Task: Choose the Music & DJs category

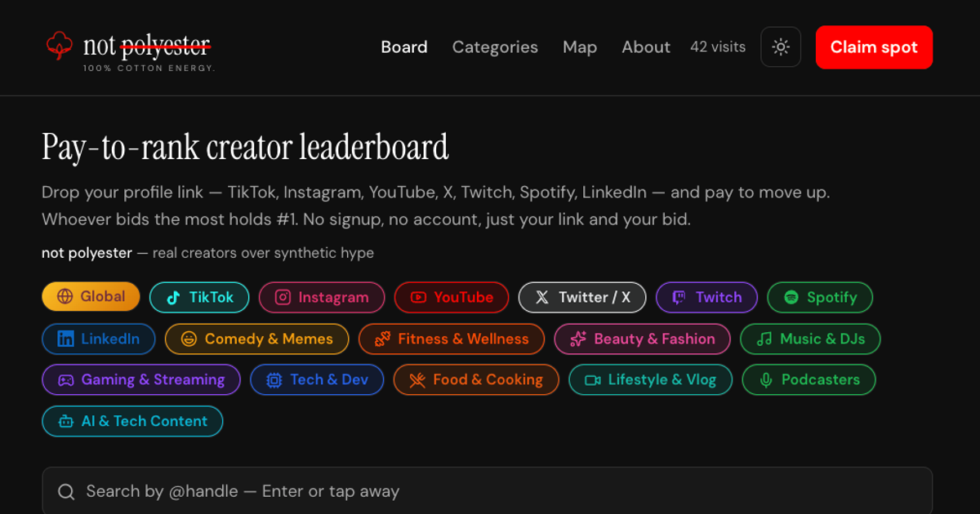Action: pos(811,339)
